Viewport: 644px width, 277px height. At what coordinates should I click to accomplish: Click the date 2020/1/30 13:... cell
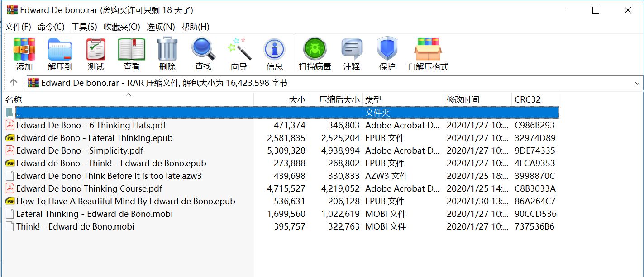[x=477, y=201]
